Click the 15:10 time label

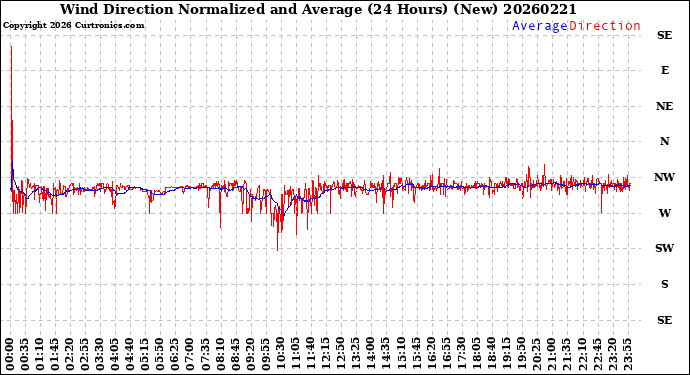[x=401, y=355]
